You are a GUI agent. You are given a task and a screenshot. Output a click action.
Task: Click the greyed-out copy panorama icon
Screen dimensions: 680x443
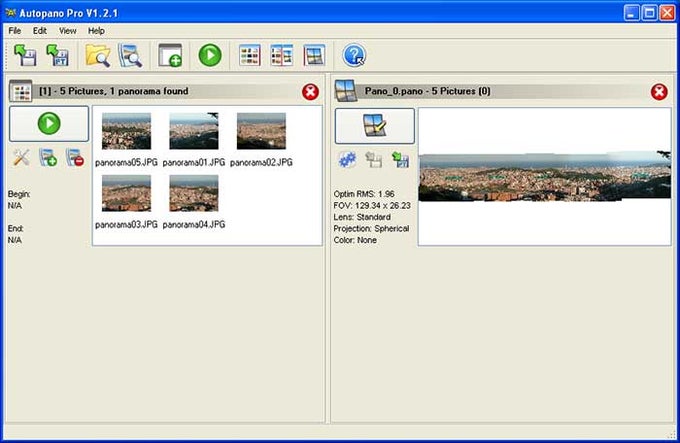click(x=373, y=160)
